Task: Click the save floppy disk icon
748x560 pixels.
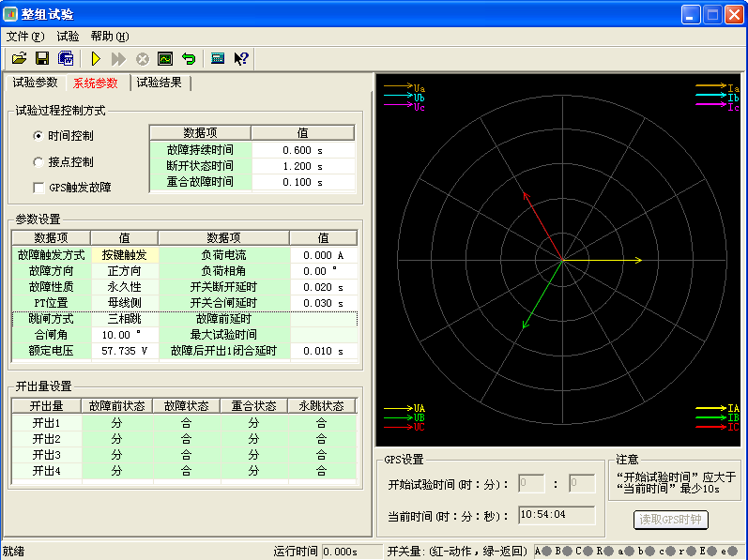Action: (x=42, y=58)
